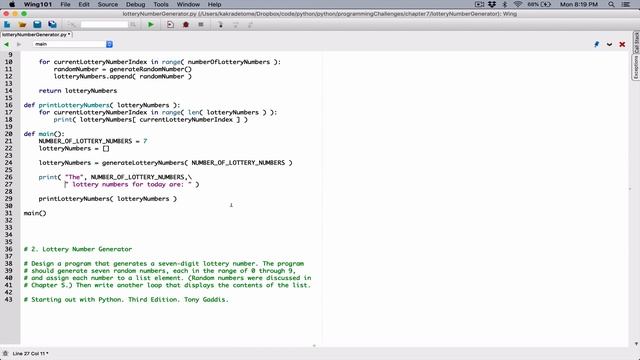Click the Bluetooth menu bar icon
This screenshot has width=640, height=360.
pos(505,4)
